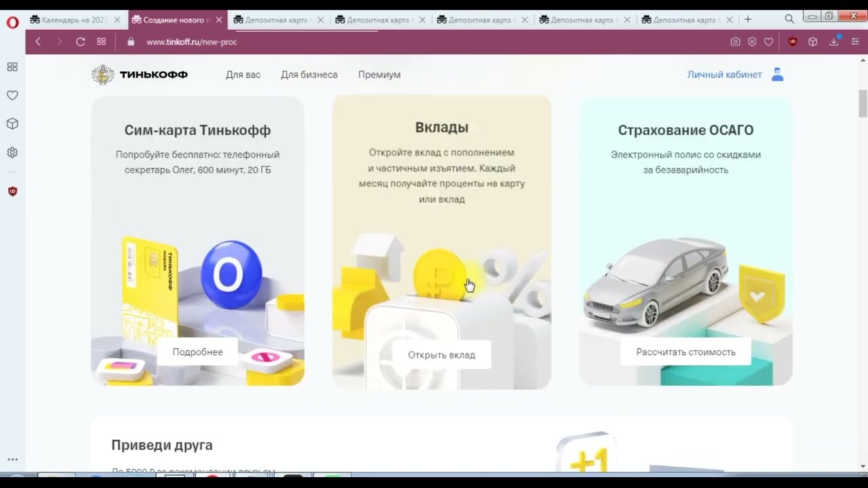Viewport: 868px width, 488px height.
Task: Add page to bookmarks with heart icon
Action: [x=768, y=41]
